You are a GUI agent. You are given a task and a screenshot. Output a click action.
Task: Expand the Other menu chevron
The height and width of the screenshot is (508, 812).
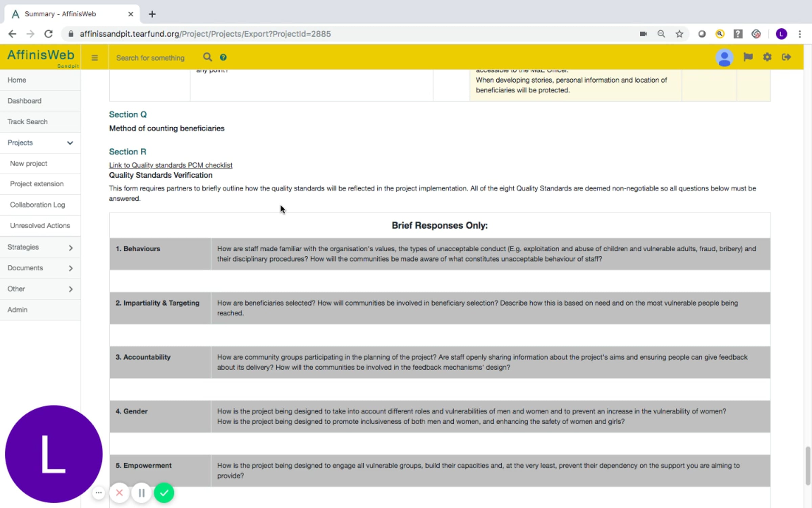click(x=70, y=289)
